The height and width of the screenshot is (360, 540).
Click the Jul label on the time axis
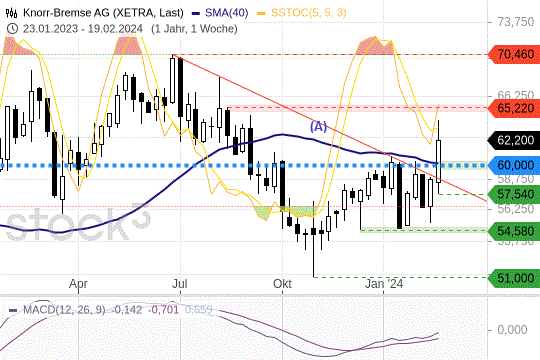[x=180, y=284]
